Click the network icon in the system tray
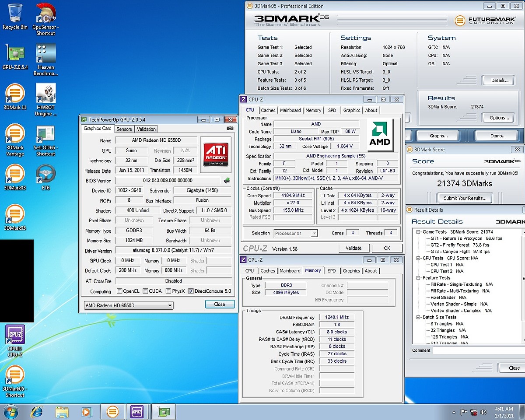The image size is (525, 420). [474, 412]
